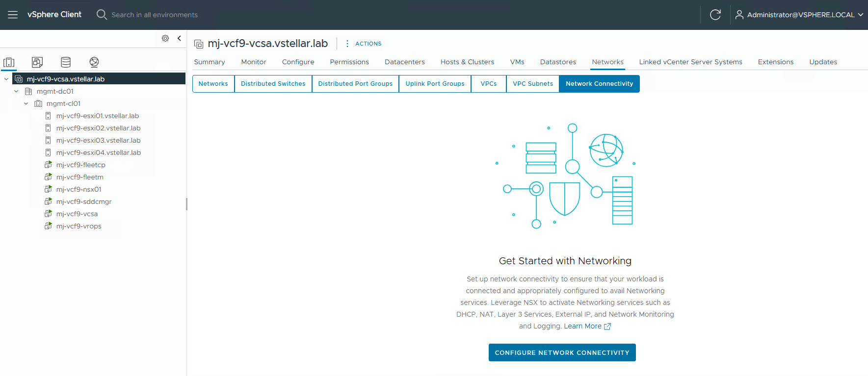Switch to VMs and Templates inventory view

click(37, 62)
